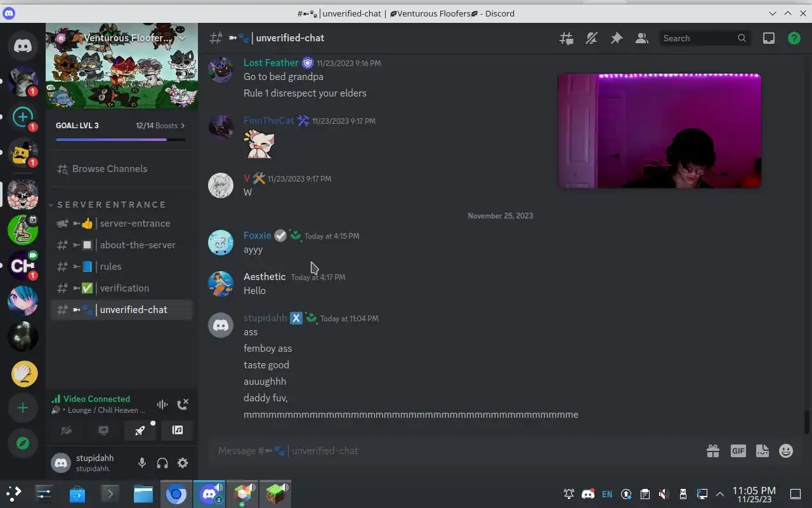
Task: Open the Discord inbox
Action: click(769, 38)
